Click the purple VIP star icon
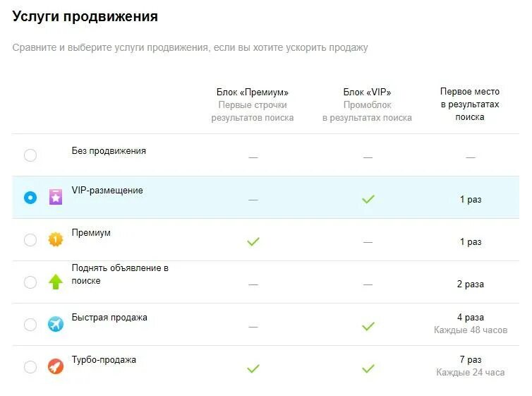Image resolution: width=532 pixels, height=396 pixels. point(56,197)
